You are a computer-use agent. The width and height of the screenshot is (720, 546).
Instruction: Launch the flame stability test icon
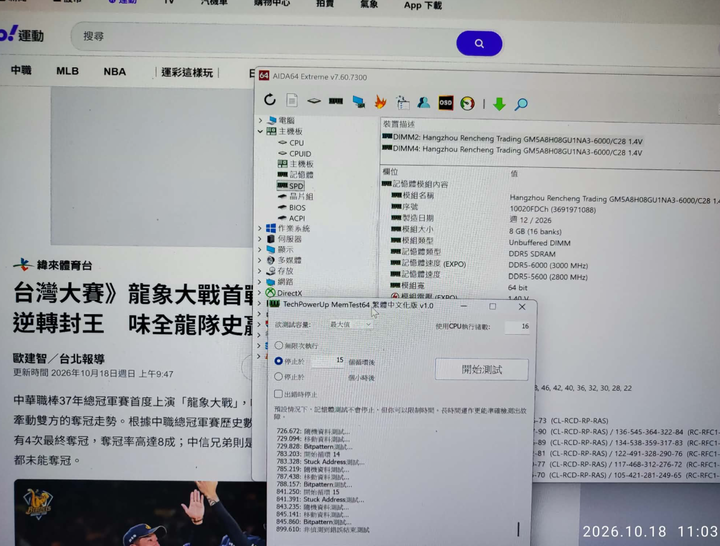click(380, 101)
